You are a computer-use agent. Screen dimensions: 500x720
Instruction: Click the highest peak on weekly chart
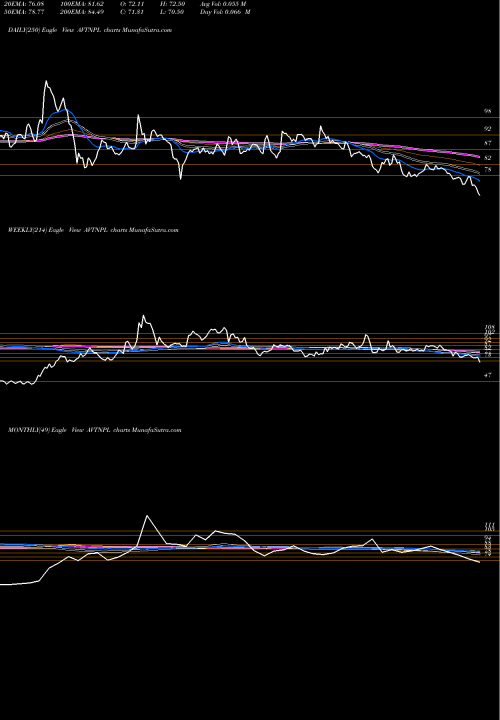143,316
